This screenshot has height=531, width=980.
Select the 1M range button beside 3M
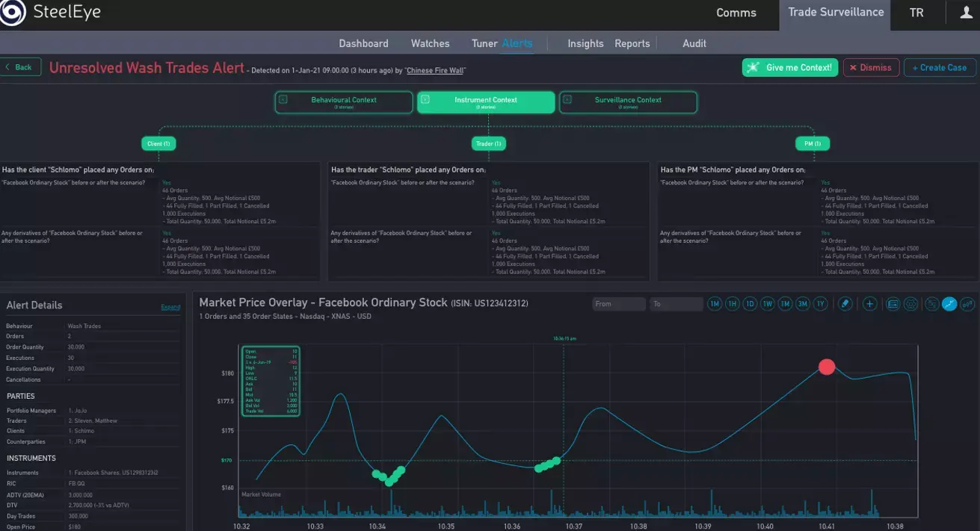point(785,304)
